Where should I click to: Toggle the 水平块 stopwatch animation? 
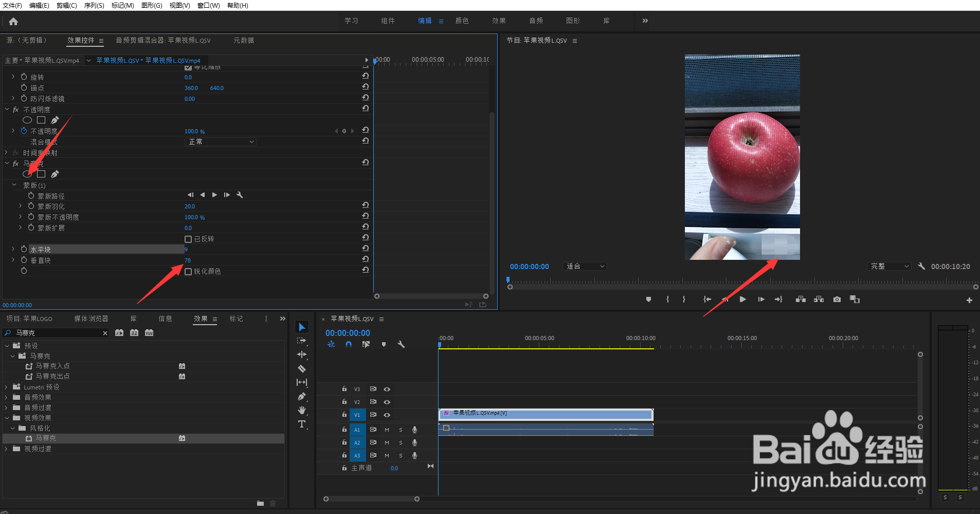click(24, 249)
